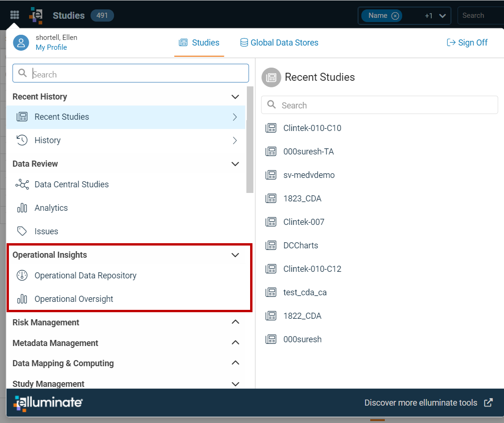The height and width of the screenshot is (423, 504).
Task: Click the icon beside 1822_CDA
Action: point(271,316)
